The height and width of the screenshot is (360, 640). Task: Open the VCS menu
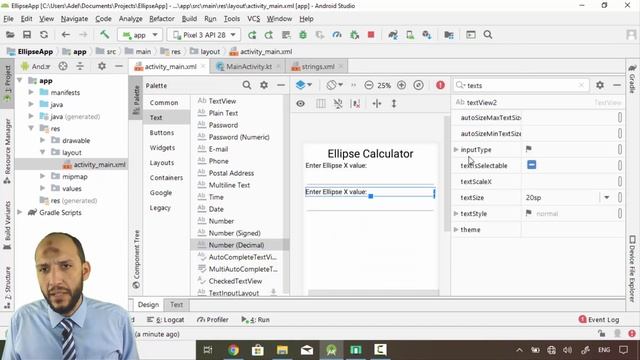pos(253,19)
